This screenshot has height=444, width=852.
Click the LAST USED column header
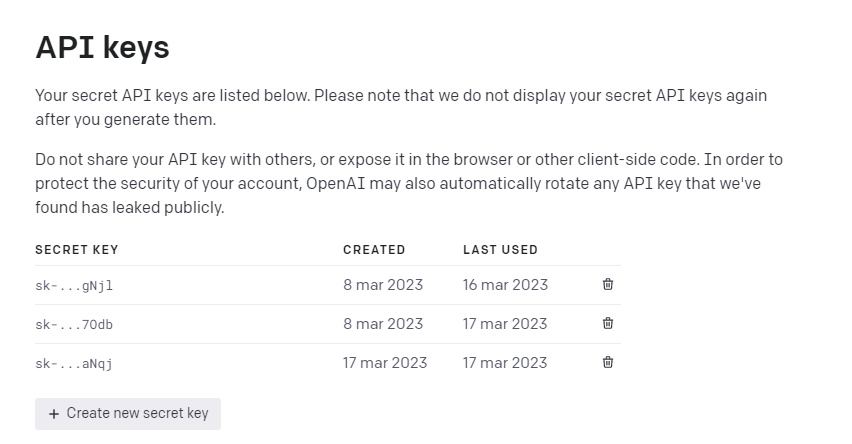click(500, 250)
